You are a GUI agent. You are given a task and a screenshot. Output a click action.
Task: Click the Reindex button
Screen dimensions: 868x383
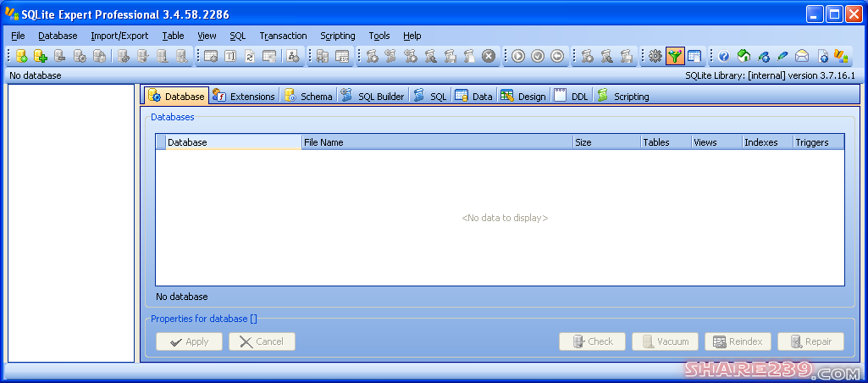pos(738,341)
